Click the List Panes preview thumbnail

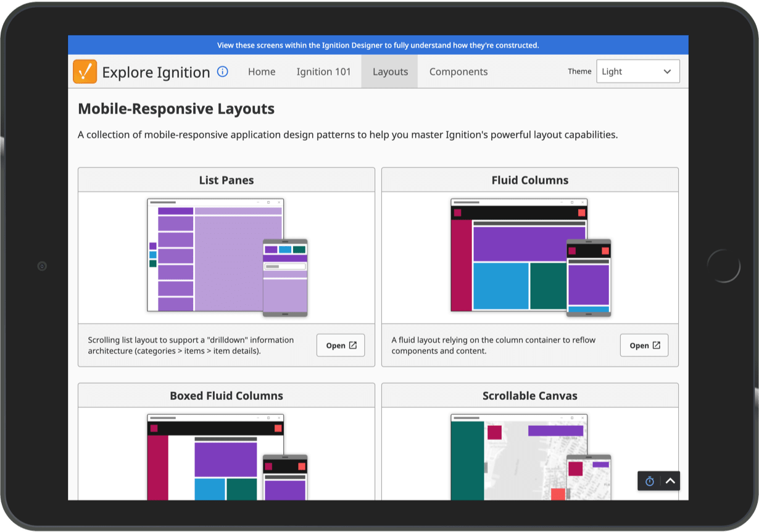click(x=226, y=257)
